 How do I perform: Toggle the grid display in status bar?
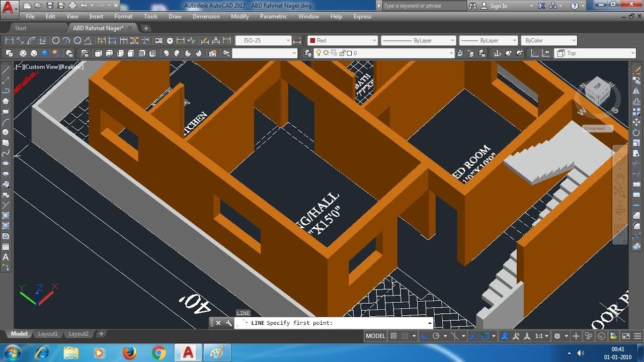[x=393, y=336]
